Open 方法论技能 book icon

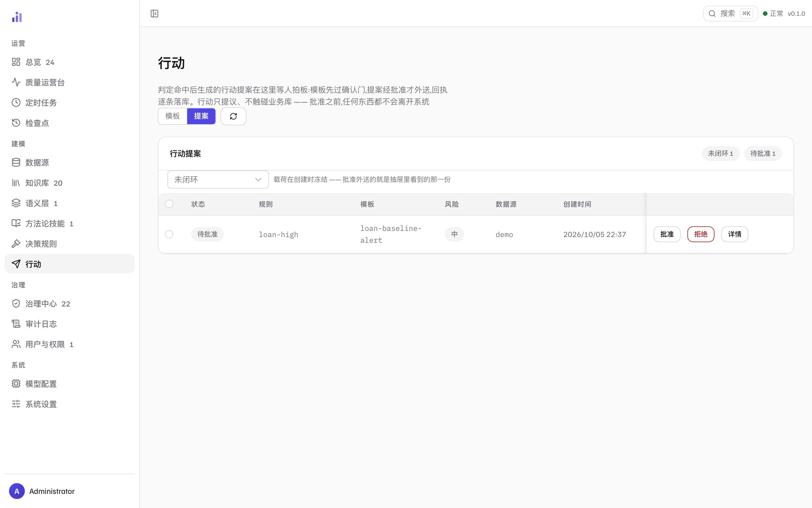click(x=16, y=224)
